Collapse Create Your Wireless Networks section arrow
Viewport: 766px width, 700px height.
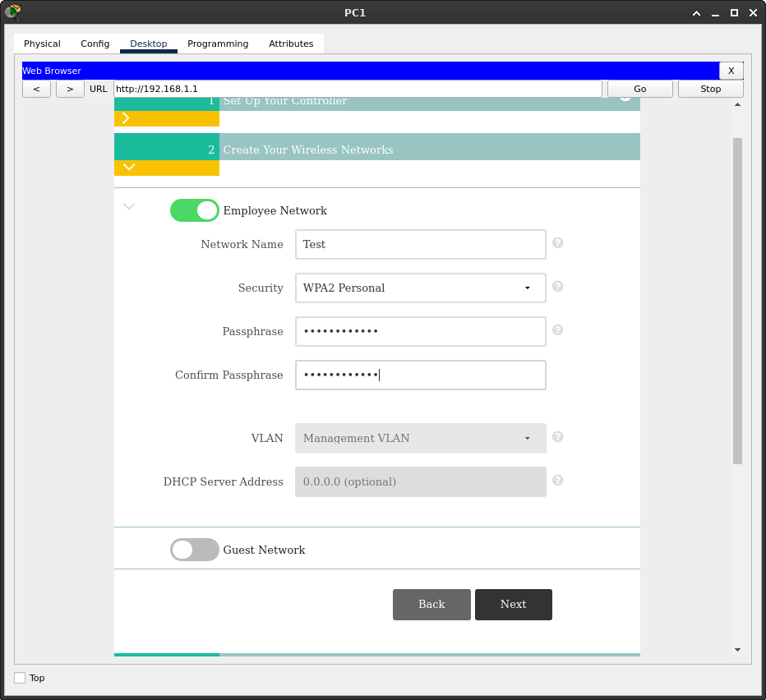tap(128, 168)
